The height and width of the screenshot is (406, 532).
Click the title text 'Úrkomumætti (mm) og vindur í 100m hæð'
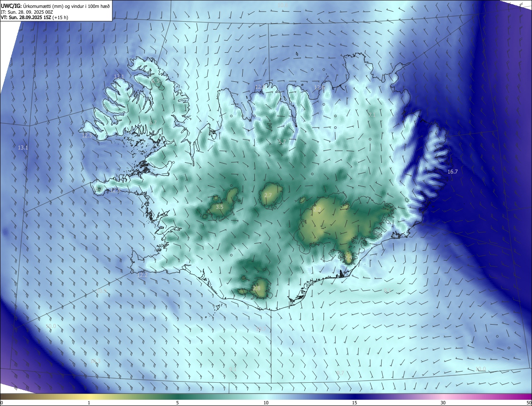[66, 5]
